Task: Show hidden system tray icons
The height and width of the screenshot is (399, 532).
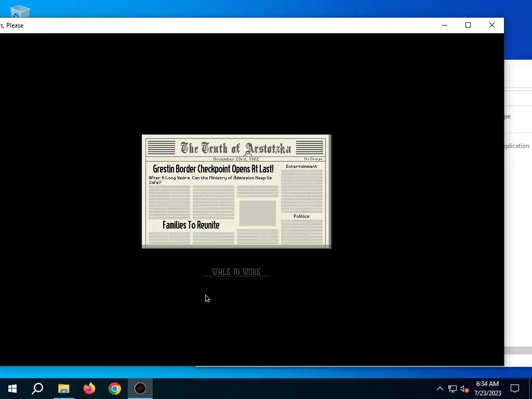Action: click(440, 389)
